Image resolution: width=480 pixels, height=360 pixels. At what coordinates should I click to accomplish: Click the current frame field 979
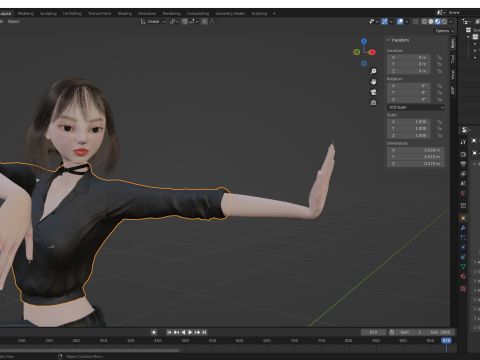pyautogui.click(x=373, y=332)
